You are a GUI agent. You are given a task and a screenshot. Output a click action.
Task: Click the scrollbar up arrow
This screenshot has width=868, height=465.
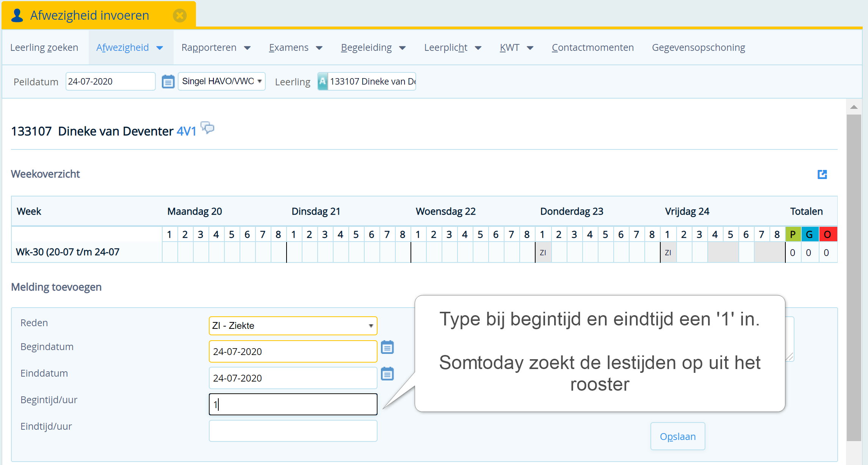[x=854, y=107]
